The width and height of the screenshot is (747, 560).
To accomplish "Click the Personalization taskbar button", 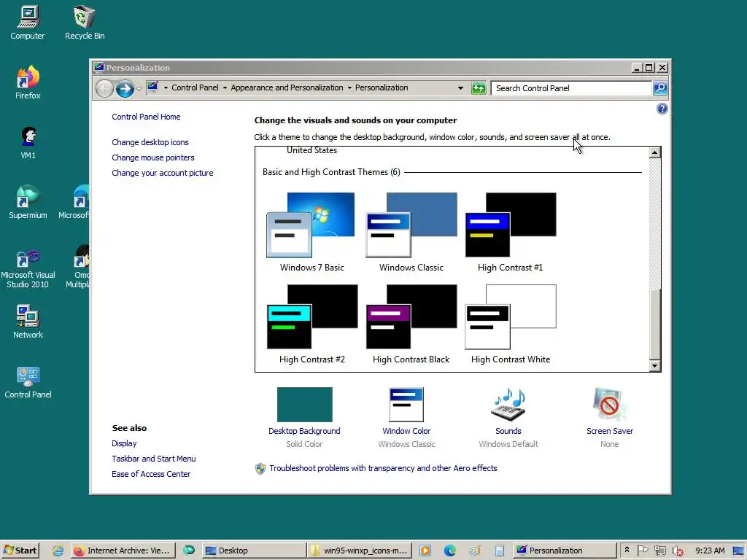I will [x=564, y=551].
